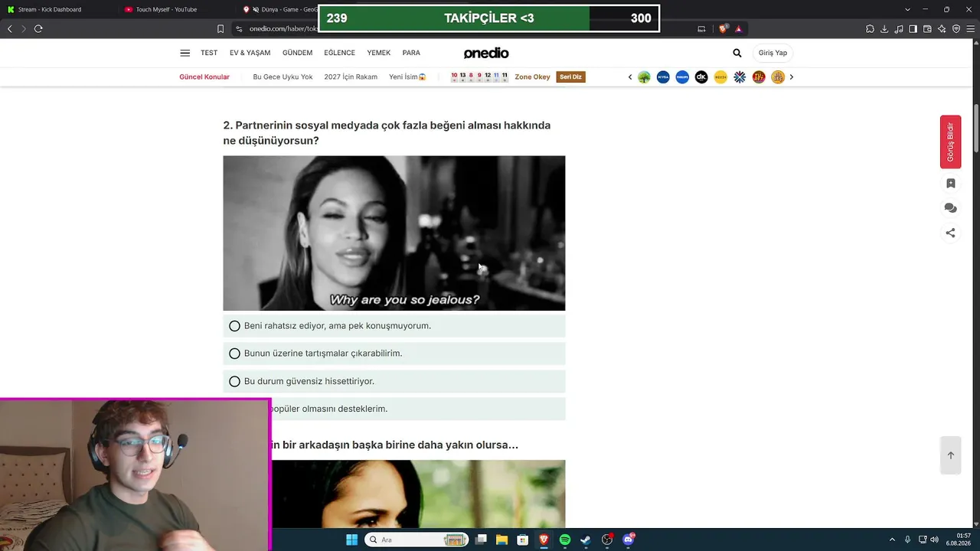The width and height of the screenshot is (980, 551).
Task: Open comments via speech bubble icon
Action: tap(950, 208)
